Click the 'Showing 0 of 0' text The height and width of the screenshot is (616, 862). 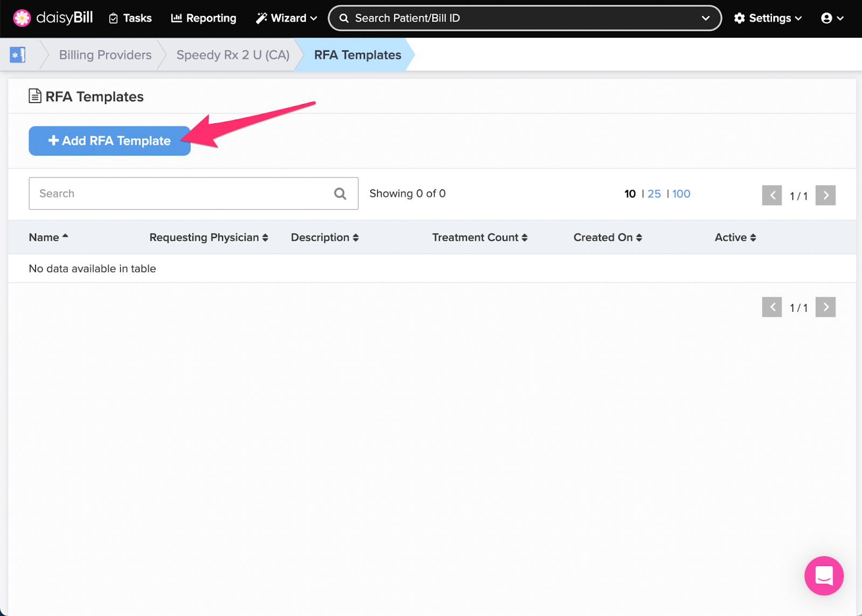click(407, 193)
